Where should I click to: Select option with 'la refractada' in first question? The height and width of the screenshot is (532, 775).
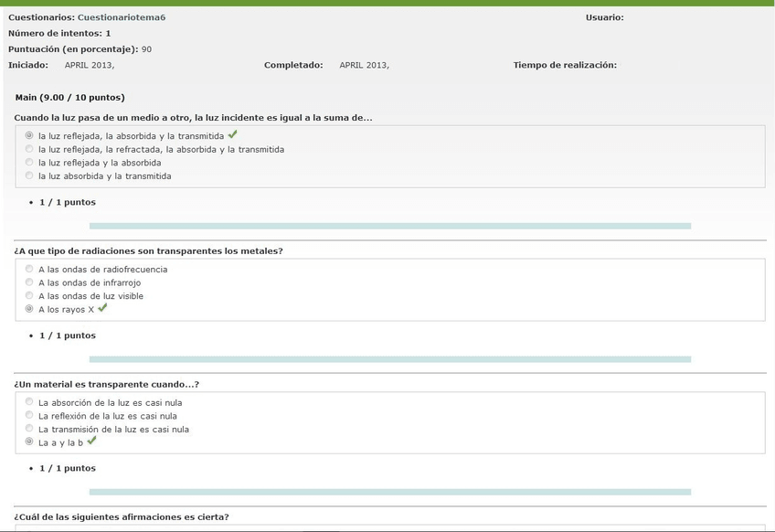(29, 149)
